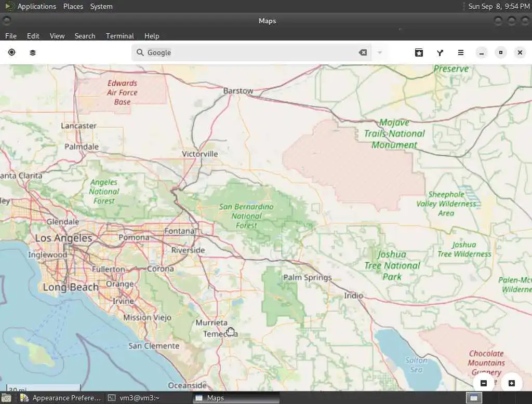532x404 pixels.
Task: Click the Fontana label on the map
Action: point(179,232)
